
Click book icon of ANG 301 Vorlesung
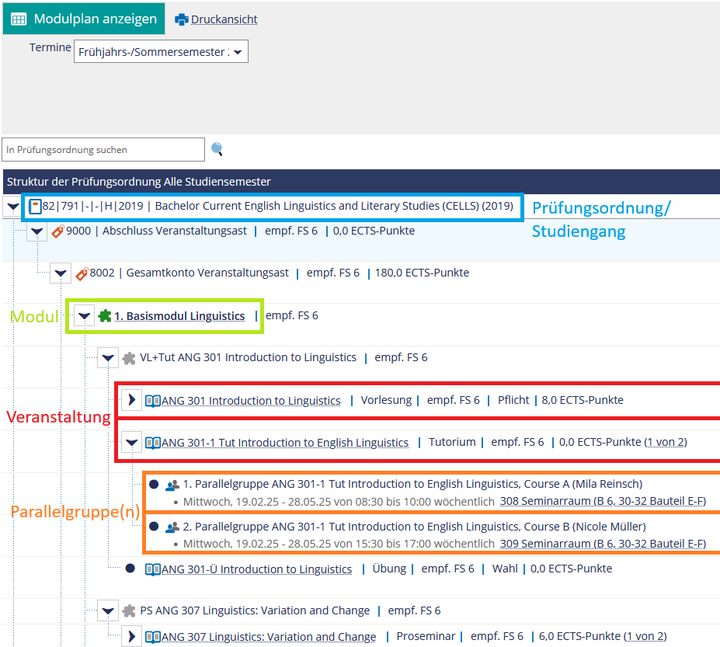[x=153, y=401]
